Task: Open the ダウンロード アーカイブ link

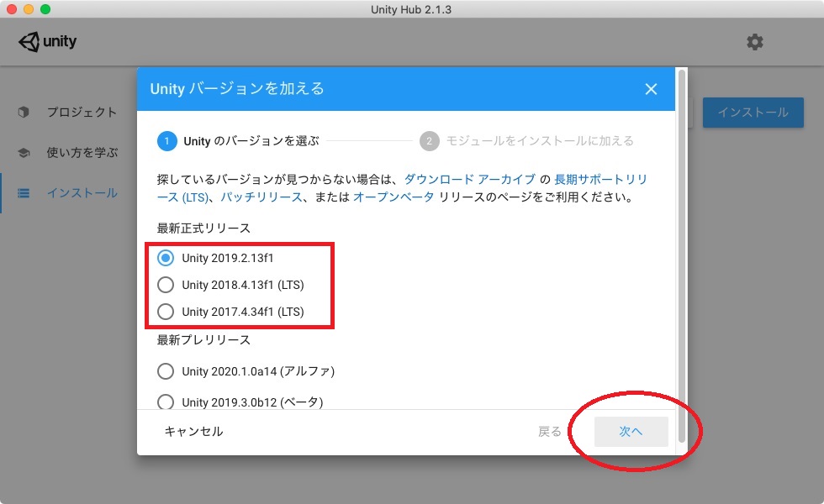Action: coord(470,180)
